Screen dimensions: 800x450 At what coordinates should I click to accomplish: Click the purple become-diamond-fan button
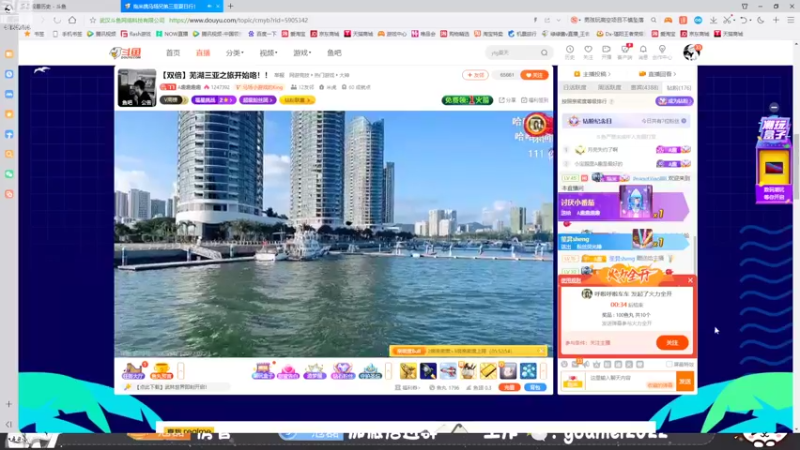(673, 102)
